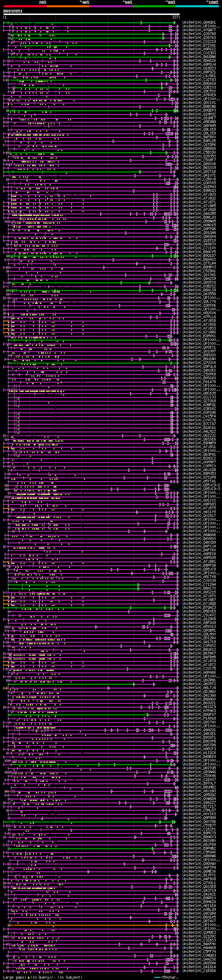The image size is (222, 980).
Task: Open hit UniRef100_Q84QK1
Action: pyautogui.click(x=199, y=23)
